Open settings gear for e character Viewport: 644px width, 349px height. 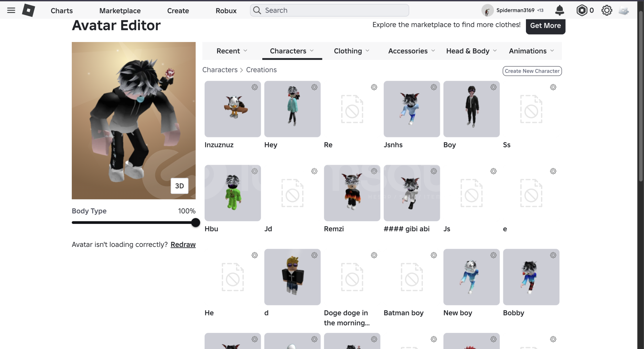(x=553, y=171)
